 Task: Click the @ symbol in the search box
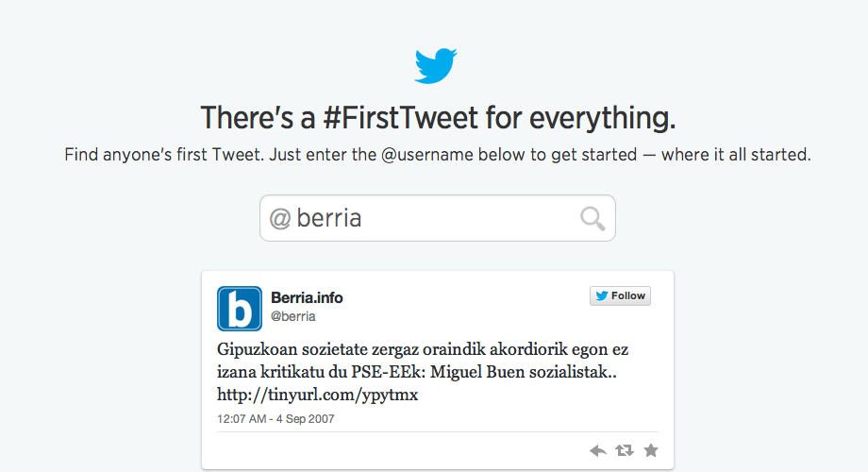(280, 218)
